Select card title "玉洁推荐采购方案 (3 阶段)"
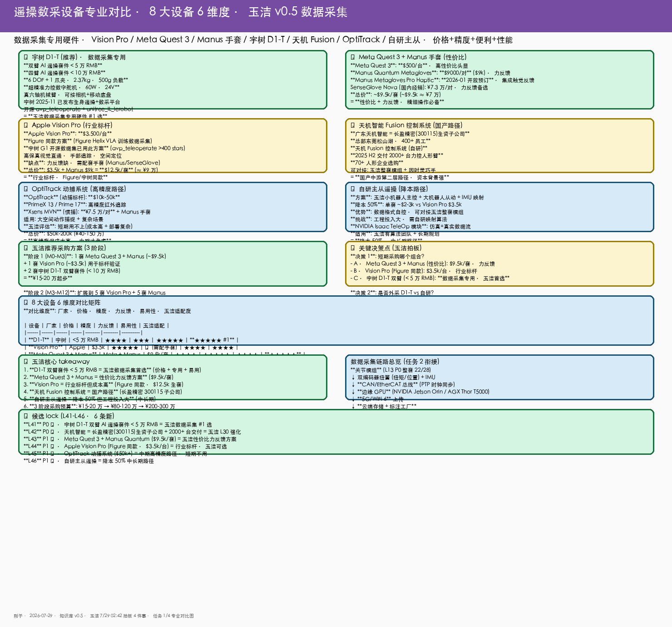Image resolution: width=672 pixels, height=627 pixels. 69,248
